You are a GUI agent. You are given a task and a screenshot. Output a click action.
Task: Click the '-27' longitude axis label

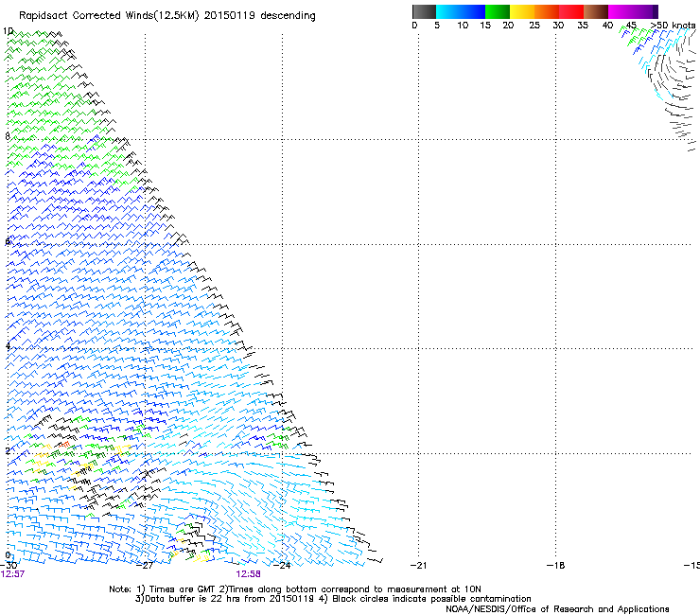coord(144,566)
